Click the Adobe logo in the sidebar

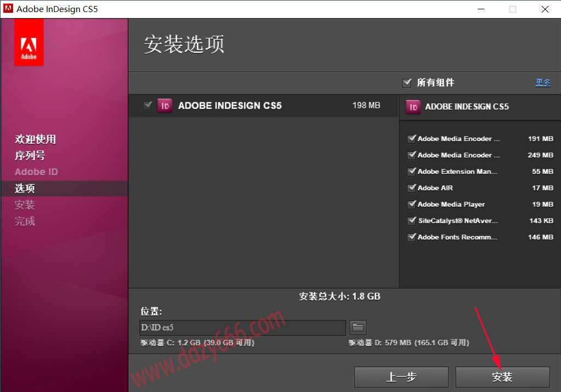coord(28,42)
